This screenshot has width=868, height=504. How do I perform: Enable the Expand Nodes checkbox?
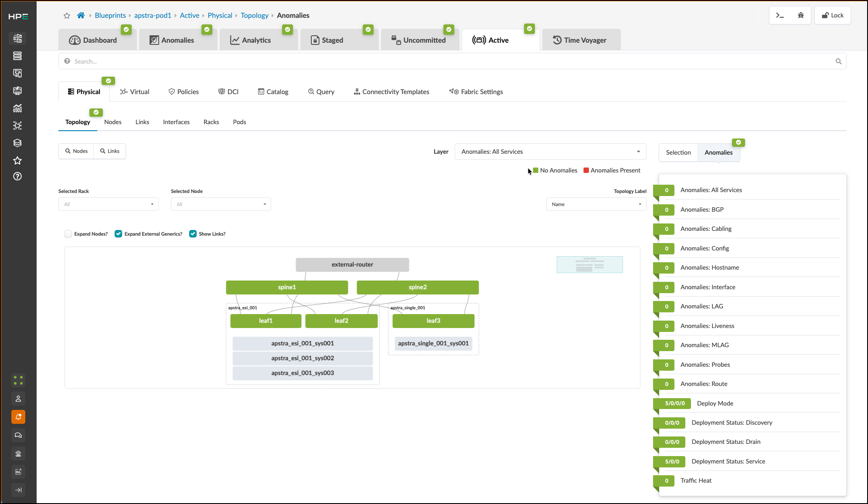[68, 234]
